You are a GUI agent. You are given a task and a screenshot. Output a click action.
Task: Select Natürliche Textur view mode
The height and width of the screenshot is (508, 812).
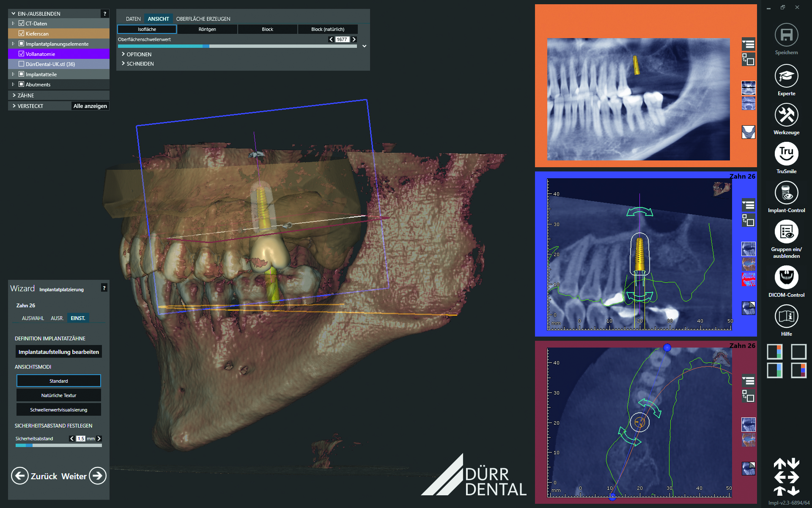click(x=59, y=395)
